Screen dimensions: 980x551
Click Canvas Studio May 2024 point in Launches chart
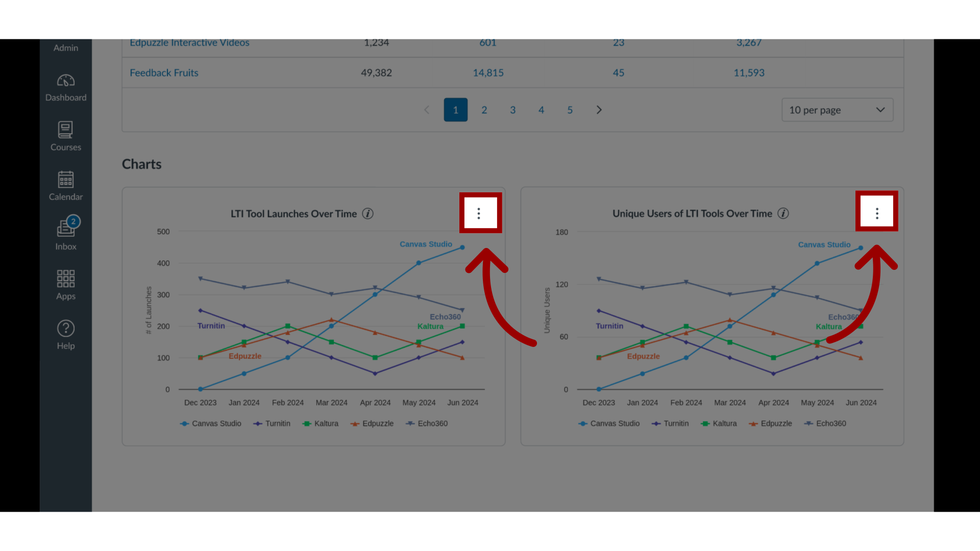419,263
